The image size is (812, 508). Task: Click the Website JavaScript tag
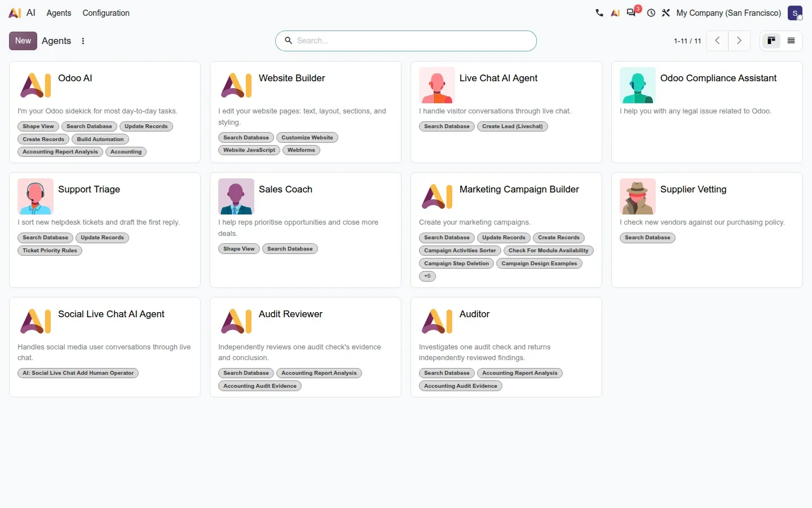249,150
